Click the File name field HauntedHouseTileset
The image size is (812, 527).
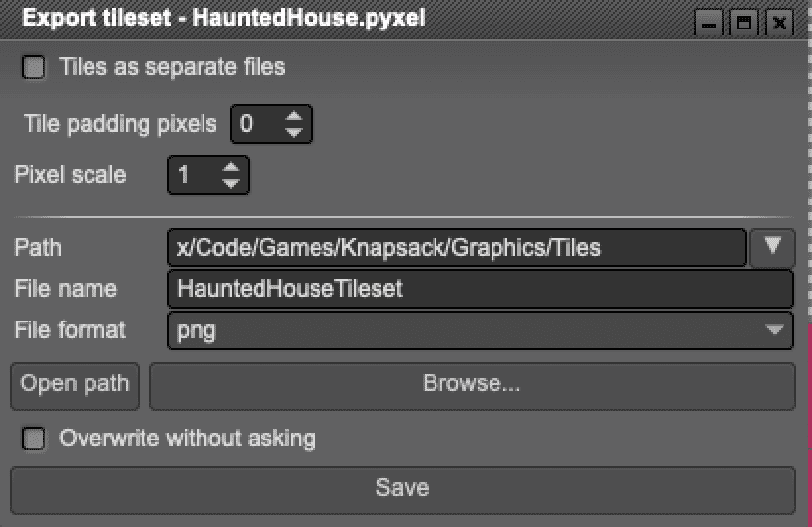pos(480,289)
